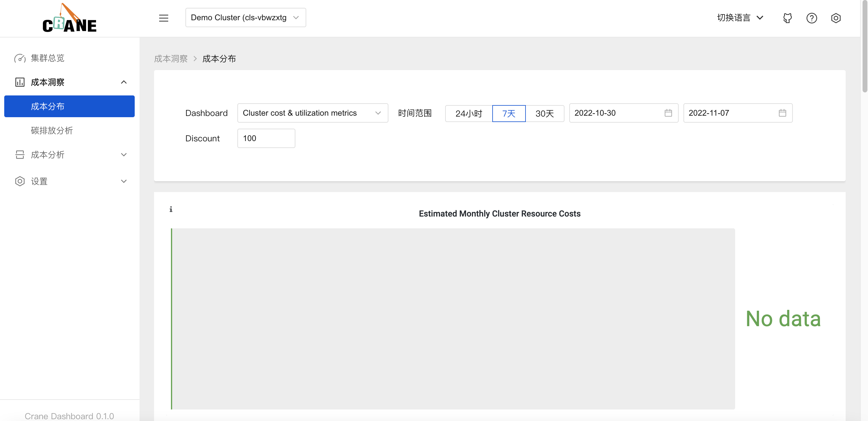Click the 成本洞察 breadcrumb link
The height and width of the screenshot is (421, 868).
[171, 58]
